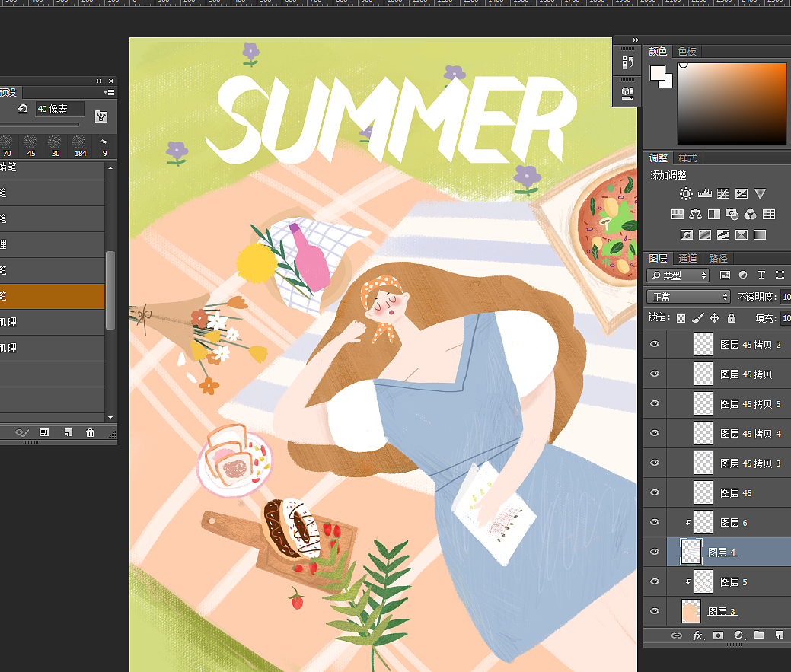Click the link layers icon
791x672 pixels.
(677, 635)
